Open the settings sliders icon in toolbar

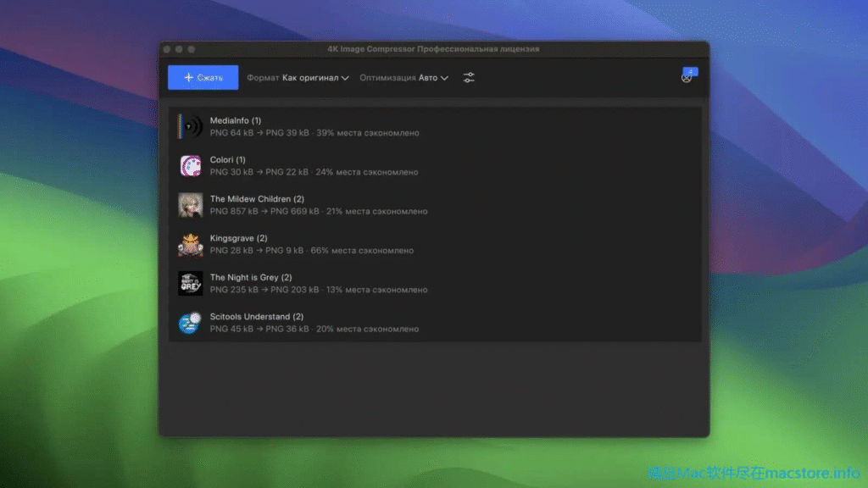pyautogui.click(x=469, y=78)
